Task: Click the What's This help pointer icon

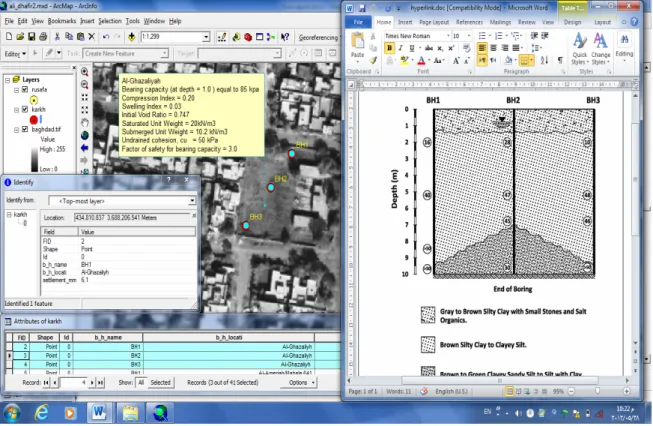Action: pos(285,37)
